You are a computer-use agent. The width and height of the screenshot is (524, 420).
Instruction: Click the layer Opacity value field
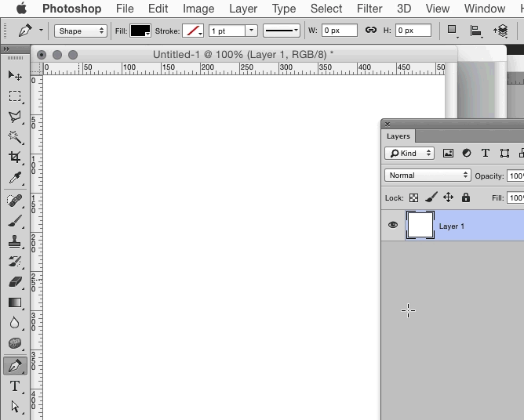click(x=515, y=176)
